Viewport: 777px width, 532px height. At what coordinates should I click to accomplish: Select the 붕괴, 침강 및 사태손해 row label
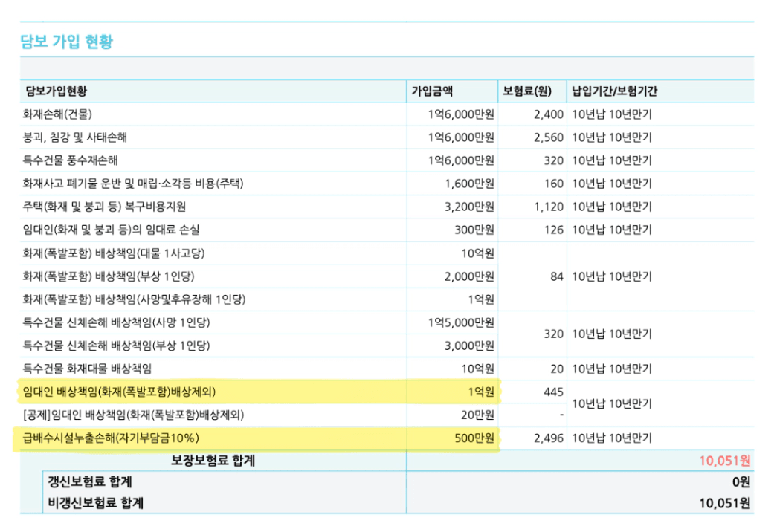tap(80, 137)
